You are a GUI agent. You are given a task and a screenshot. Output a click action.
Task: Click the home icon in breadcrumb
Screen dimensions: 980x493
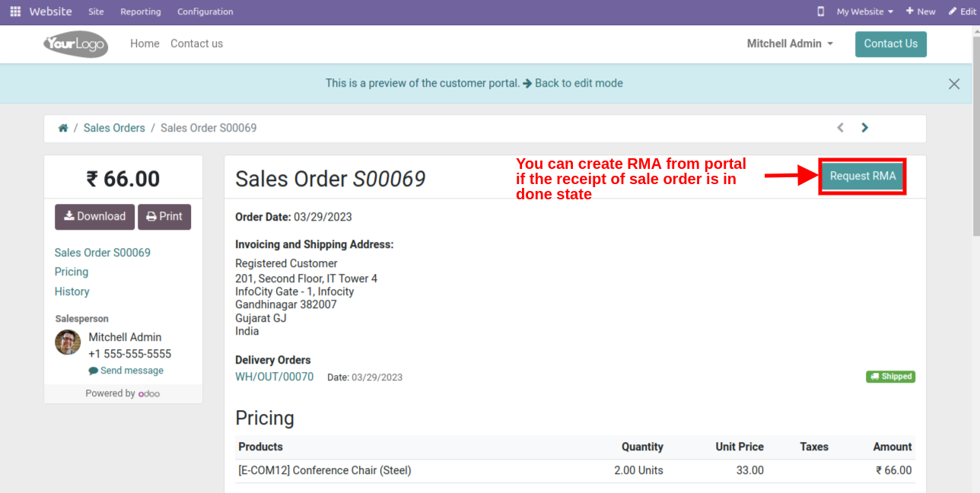pyautogui.click(x=63, y=128)
